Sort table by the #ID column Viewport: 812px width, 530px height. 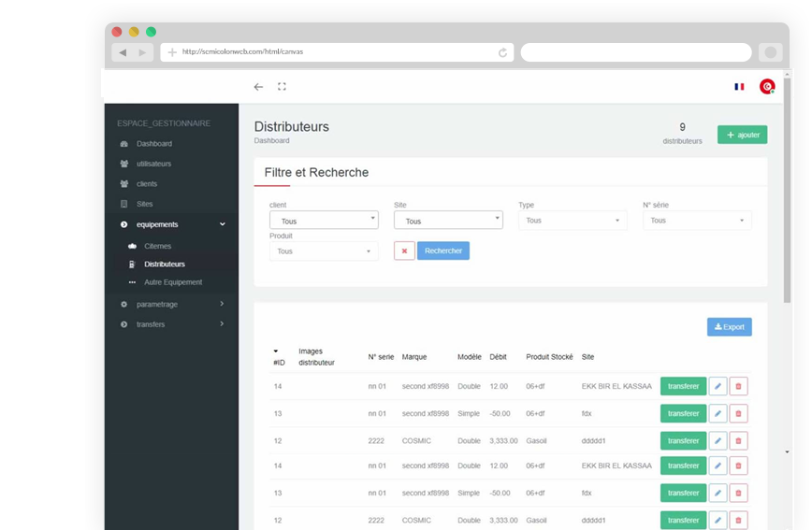[x=279, y=358]
